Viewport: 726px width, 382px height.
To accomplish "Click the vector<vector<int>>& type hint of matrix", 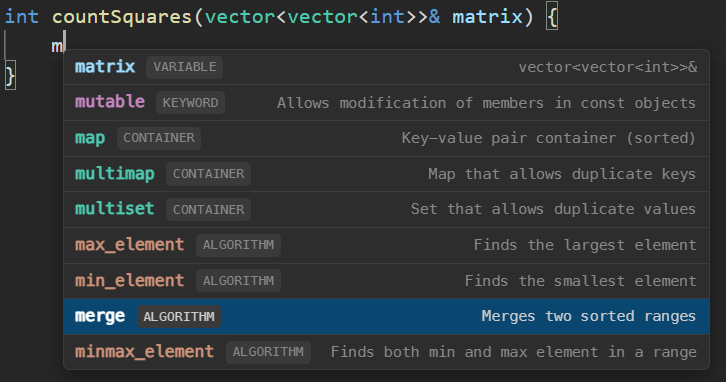I will tap(607, 67).
